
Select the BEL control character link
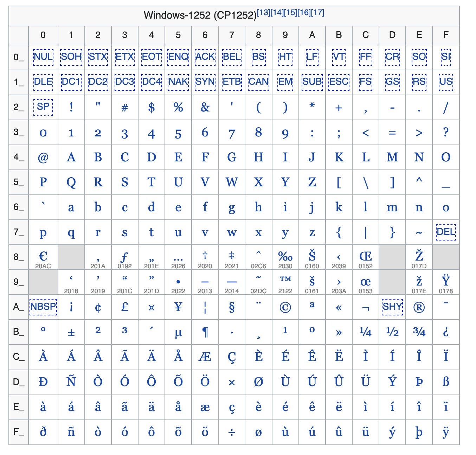point(232,57)
